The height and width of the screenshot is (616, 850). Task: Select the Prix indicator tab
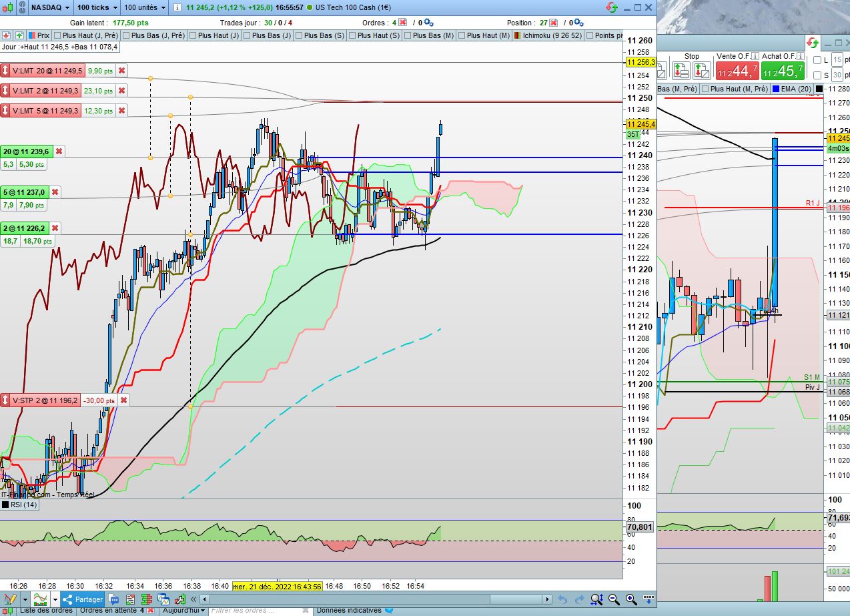click(x=39, y=35)
